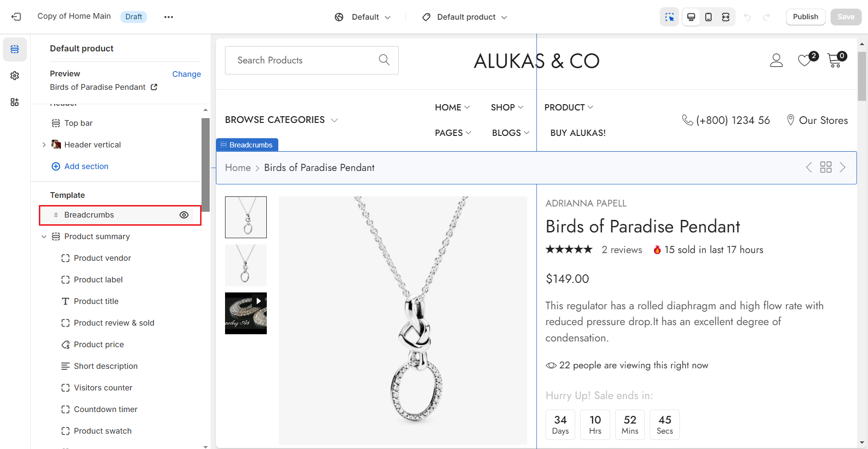Click the search magnifier icon
Image resolution: width=868 pixels, height=449 pixels.
click(384, 60)
